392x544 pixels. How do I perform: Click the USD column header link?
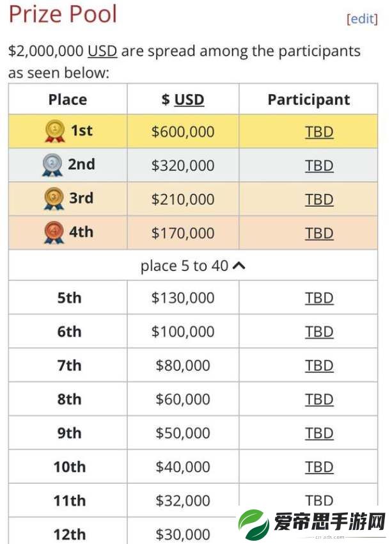click(189, 100)
